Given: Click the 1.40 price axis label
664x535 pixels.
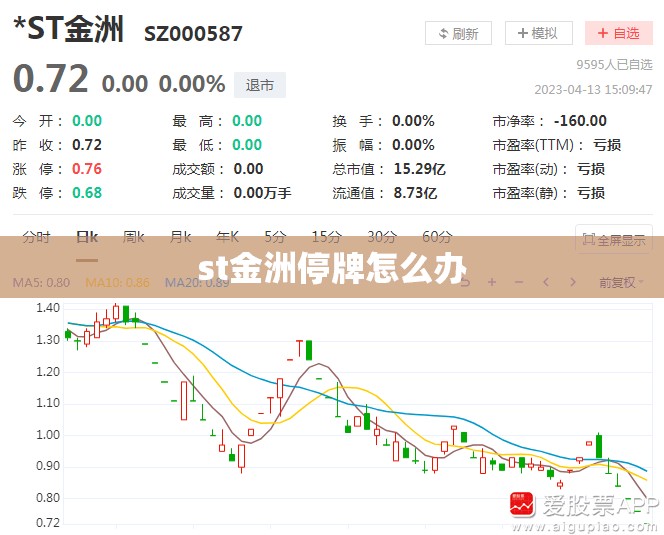Looking at the screenshot, I should (x=48, y=308).
